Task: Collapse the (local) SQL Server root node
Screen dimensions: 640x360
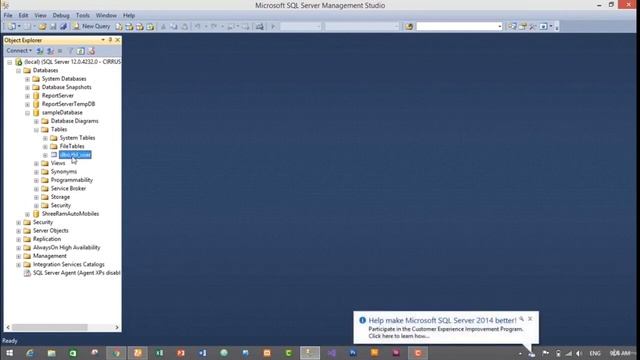Action: tap(10, 62)
